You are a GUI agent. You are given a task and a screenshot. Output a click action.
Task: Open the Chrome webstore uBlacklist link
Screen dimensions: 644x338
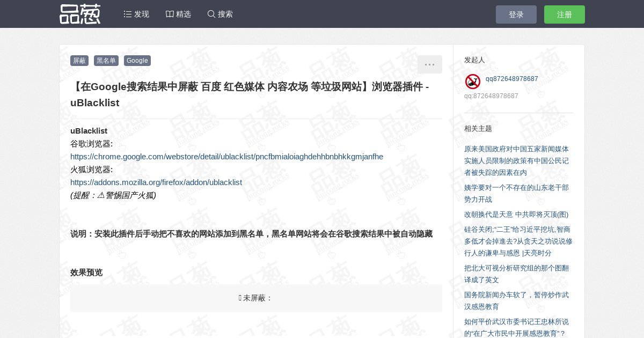[x=227, y=157]
